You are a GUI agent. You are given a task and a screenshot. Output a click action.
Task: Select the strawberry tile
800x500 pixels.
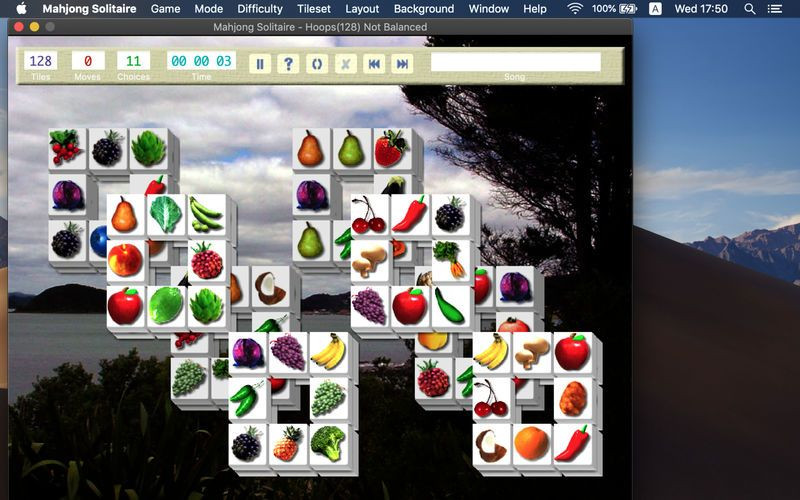click(392, 148)
